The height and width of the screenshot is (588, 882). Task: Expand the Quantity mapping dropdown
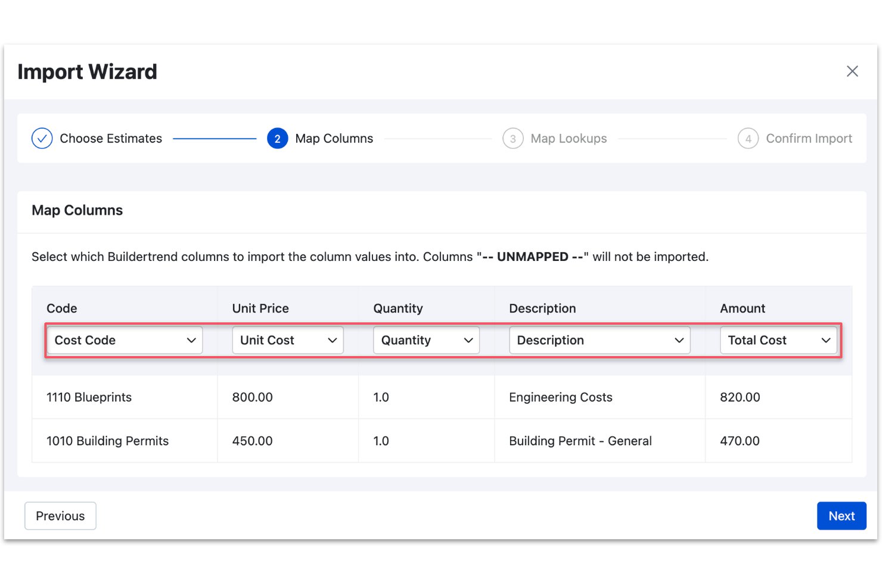pyautogui.click(x=426, y=340)
